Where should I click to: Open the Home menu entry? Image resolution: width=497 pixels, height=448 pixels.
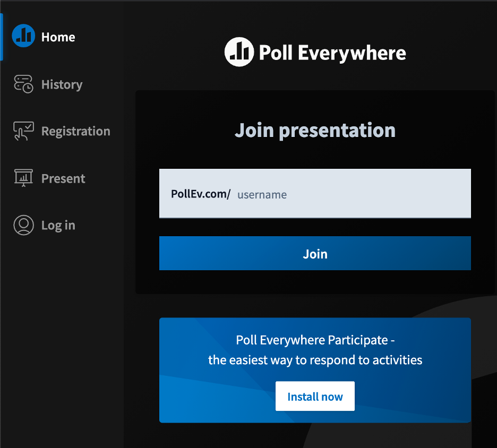tap(58, 37)
